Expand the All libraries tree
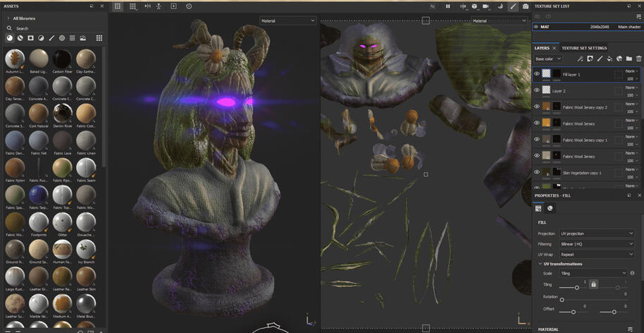The height and width of the screenshot is (333, 644). (8, 18)
